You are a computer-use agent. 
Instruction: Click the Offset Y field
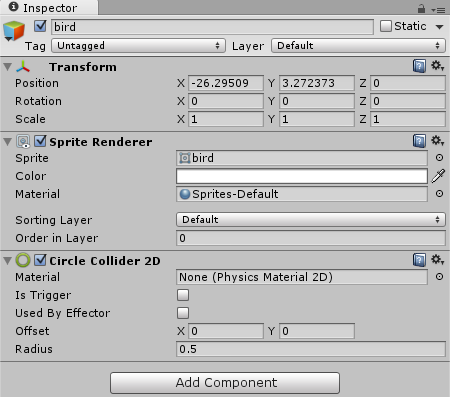(x=317, y=331)
